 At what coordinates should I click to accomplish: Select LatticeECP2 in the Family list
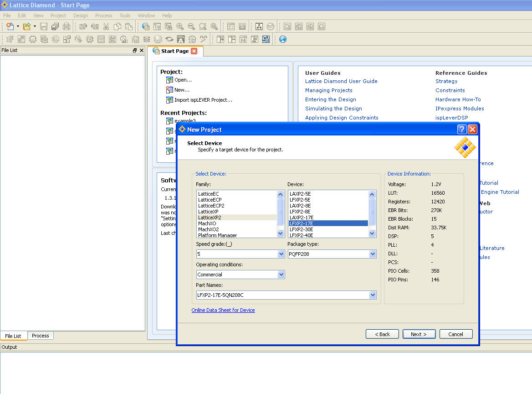(237, 206)
